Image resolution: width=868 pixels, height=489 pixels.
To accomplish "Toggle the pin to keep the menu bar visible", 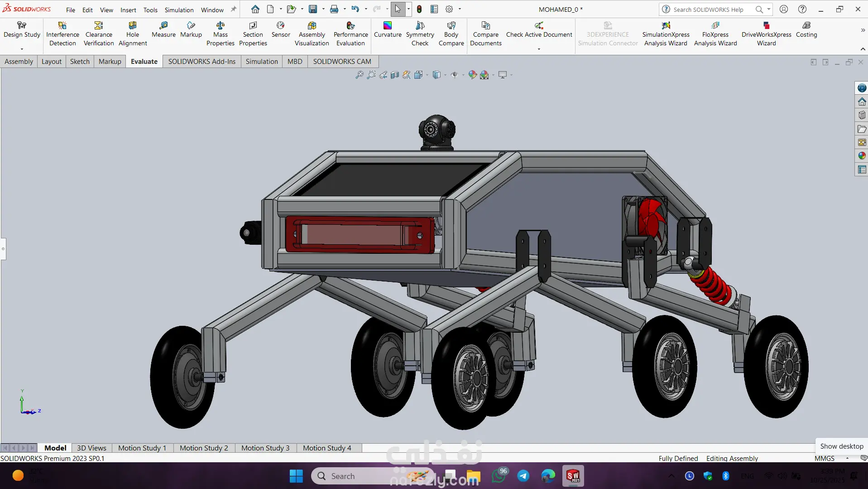I will tap(234, 9).
